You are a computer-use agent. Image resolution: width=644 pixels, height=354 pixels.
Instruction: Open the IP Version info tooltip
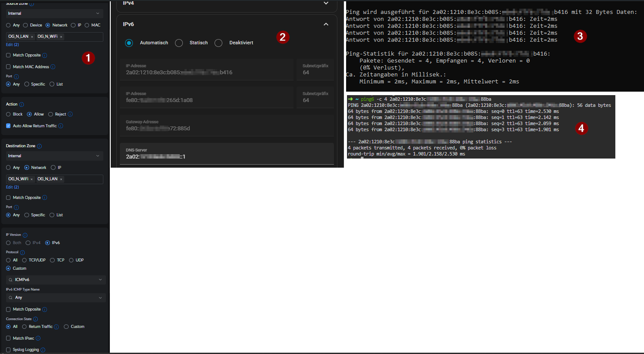coord(25,235)
